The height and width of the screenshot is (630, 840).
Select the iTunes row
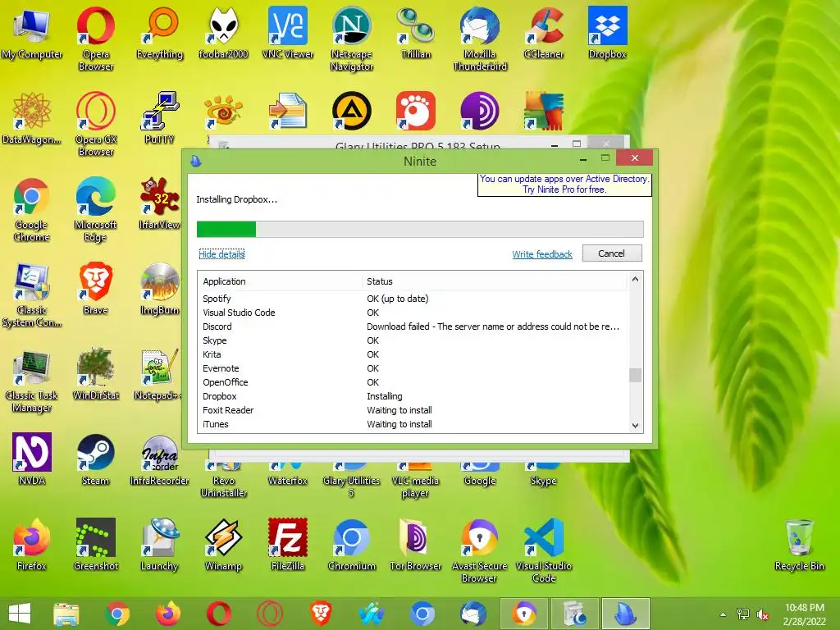click(x=413, y=424)
